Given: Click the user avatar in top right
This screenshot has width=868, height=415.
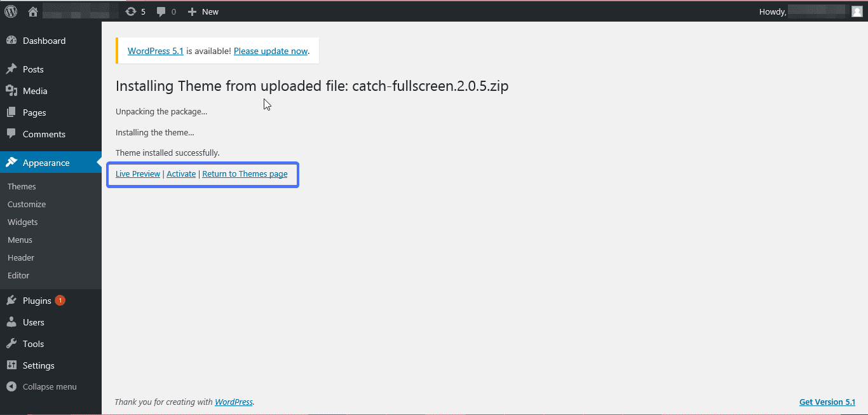Looking at the screenshot, I should (857, 11).
